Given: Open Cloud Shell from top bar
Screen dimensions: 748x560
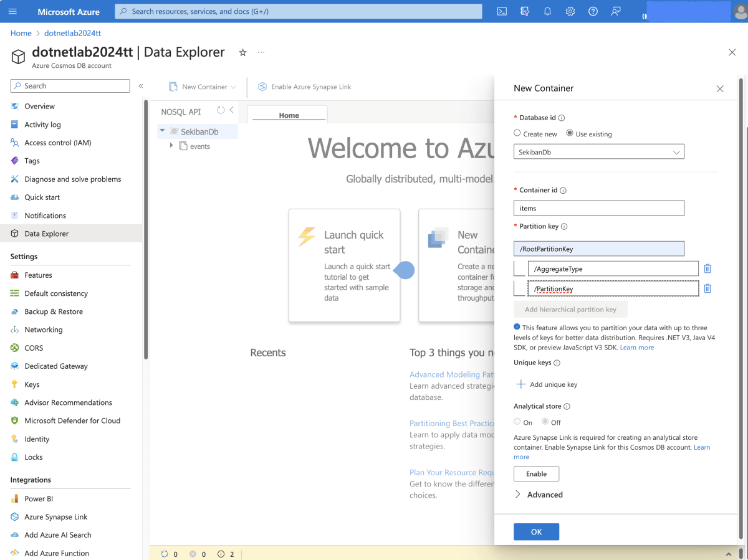Looking at the screenshot, I should [x=502, y=11].
